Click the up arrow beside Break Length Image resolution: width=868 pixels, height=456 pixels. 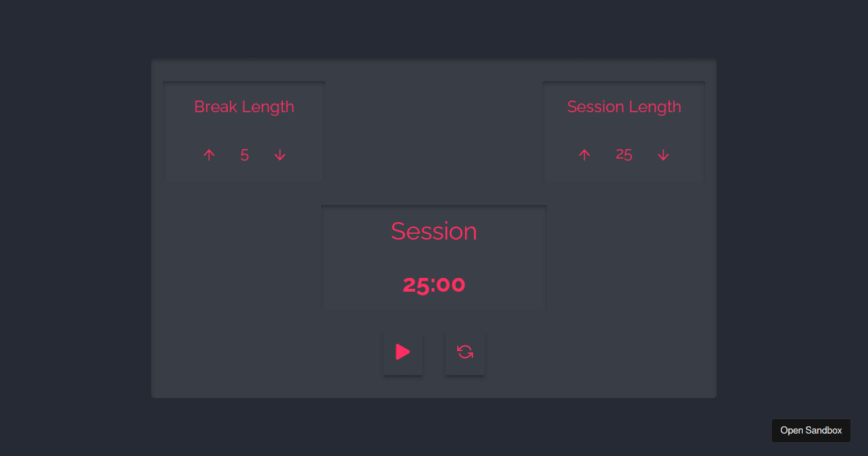pyautogui.click(x=209, y=155)
